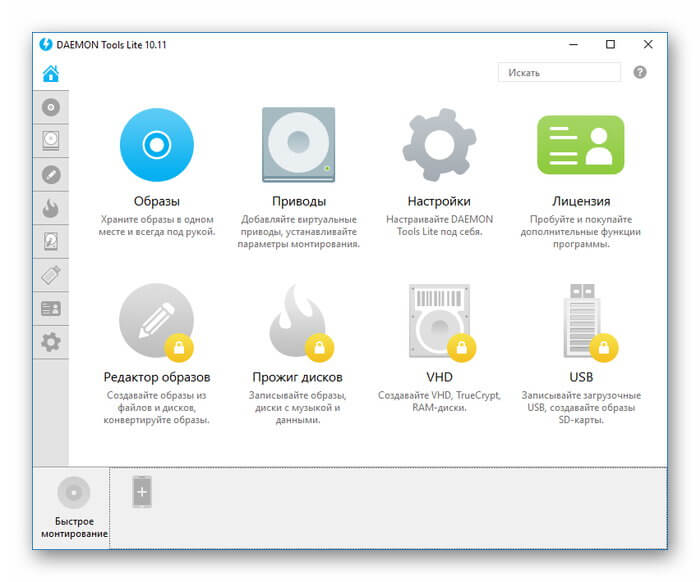Open the green Лицензия card tile

click(581, 145)
